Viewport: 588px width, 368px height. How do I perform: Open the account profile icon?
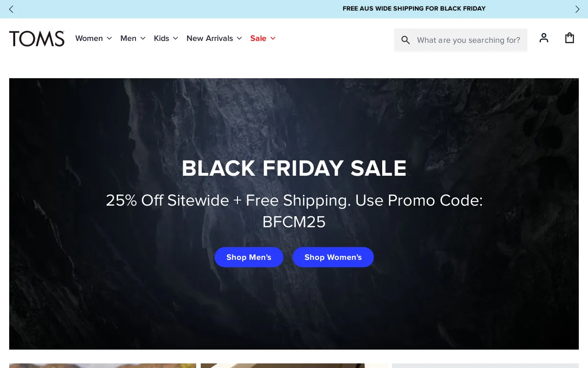(x=544, y=38)
